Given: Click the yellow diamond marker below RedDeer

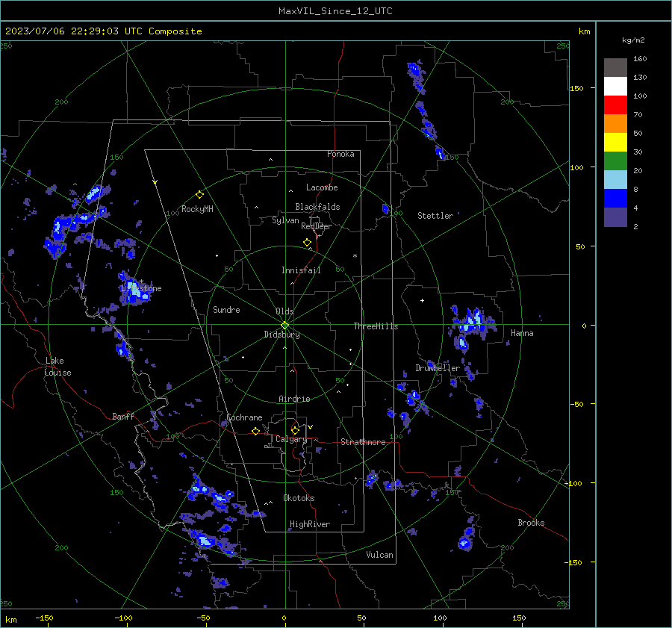Looking at the screenshot, I should pos(307,243).
